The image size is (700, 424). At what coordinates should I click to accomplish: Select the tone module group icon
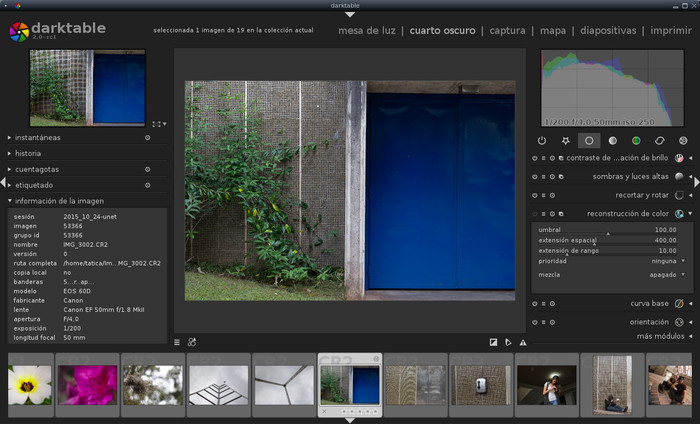pyautogui.click(x=612, y=141)
